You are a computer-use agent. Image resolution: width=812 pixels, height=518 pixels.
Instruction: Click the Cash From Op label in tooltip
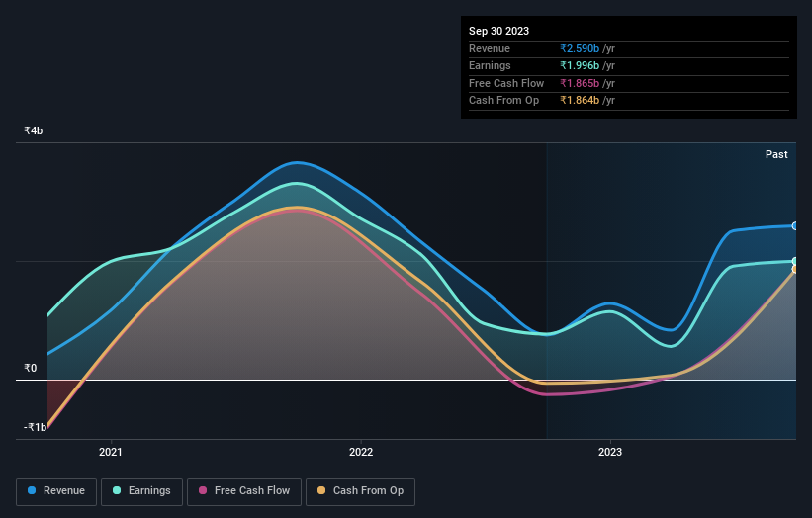point(503,101)
